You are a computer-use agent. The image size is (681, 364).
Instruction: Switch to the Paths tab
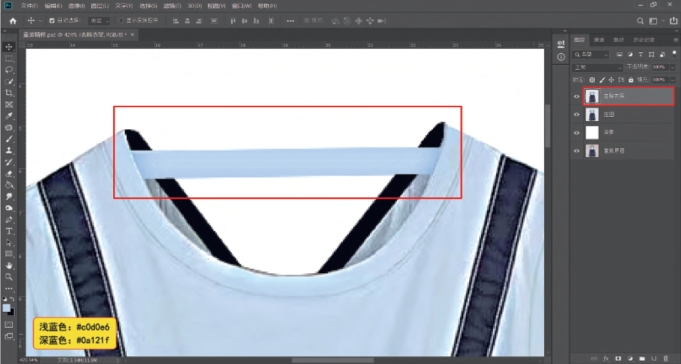tap(618, 40)
